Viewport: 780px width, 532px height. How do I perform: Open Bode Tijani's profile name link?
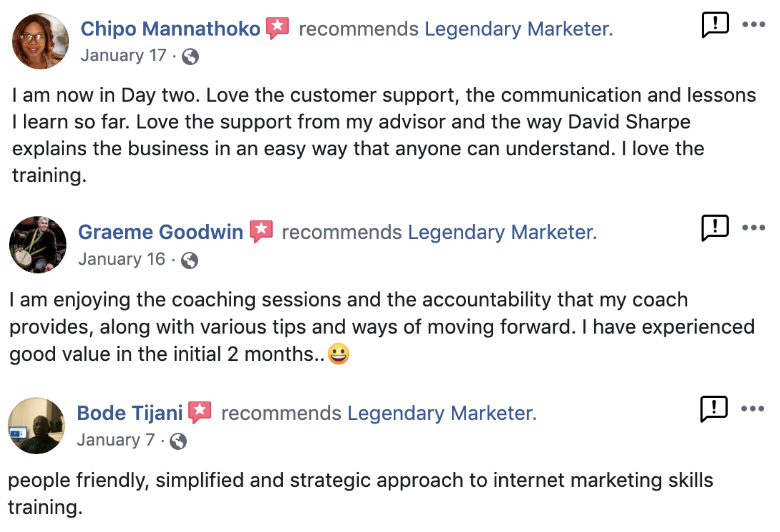[131, 412]
